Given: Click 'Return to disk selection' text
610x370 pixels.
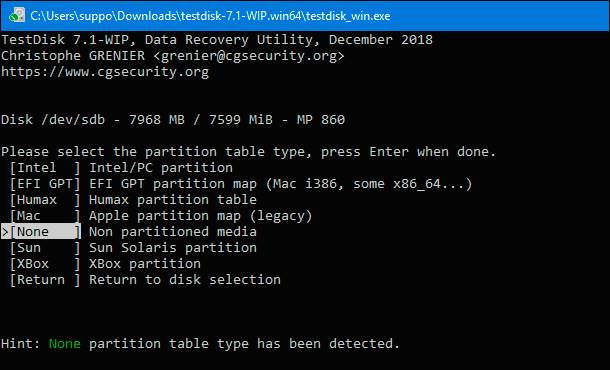Looking at the screenshot, I should [185, 279].
